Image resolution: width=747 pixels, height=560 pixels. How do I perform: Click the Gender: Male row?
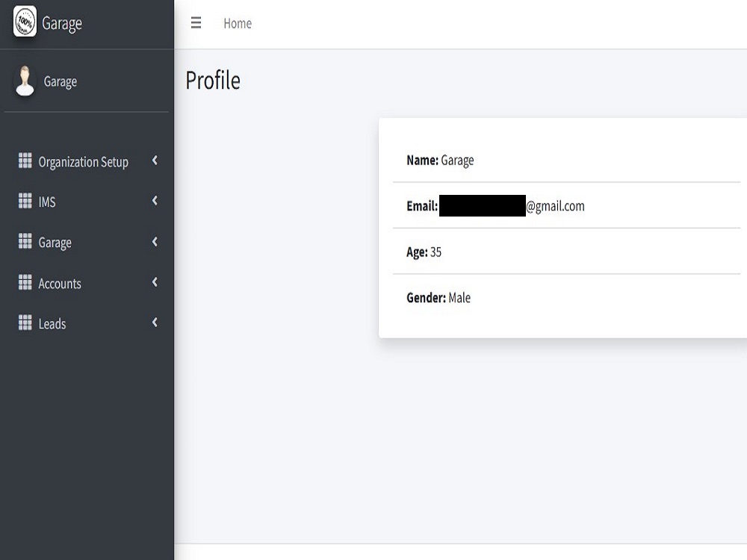(566, 298)
